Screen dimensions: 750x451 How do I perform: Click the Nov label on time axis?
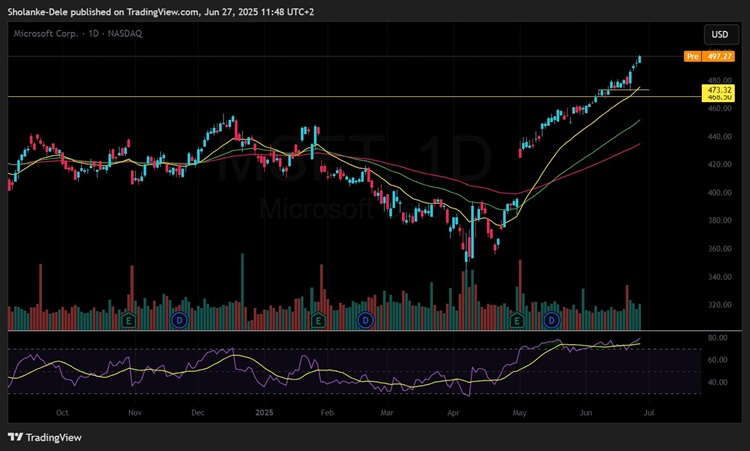(135, 412)
